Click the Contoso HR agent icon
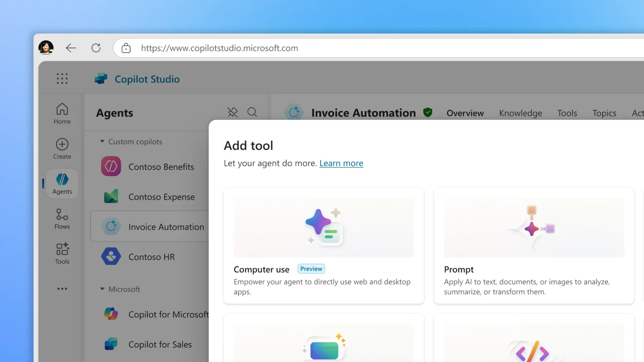This screenshot has height=362, width=644. [111, 256]
